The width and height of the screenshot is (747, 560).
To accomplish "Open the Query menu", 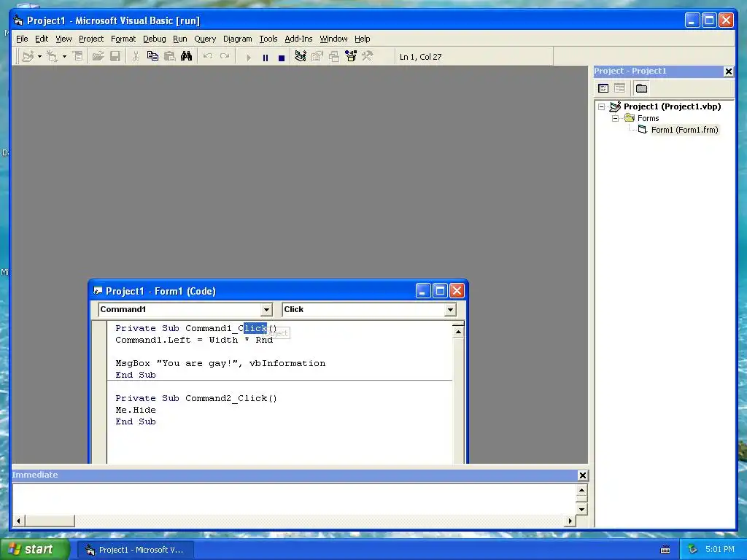I will click(205, 39).
